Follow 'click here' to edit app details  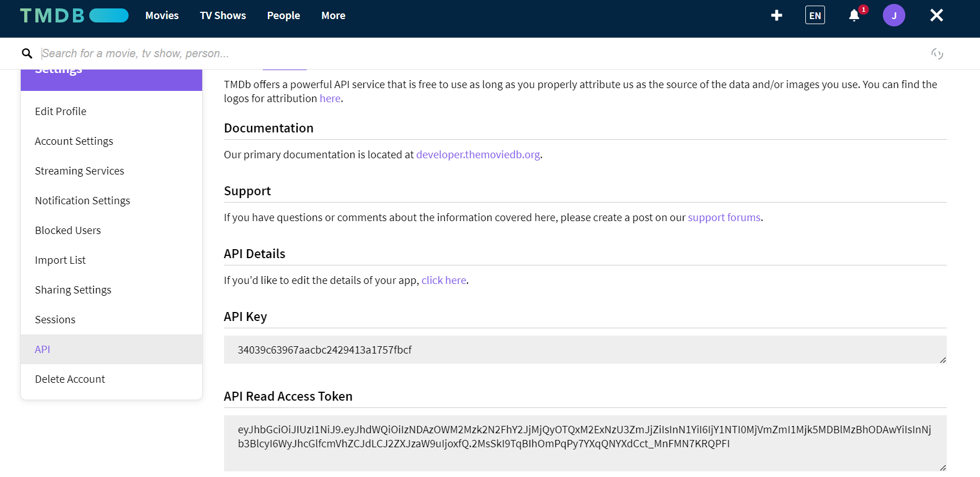tap(444, 280)
